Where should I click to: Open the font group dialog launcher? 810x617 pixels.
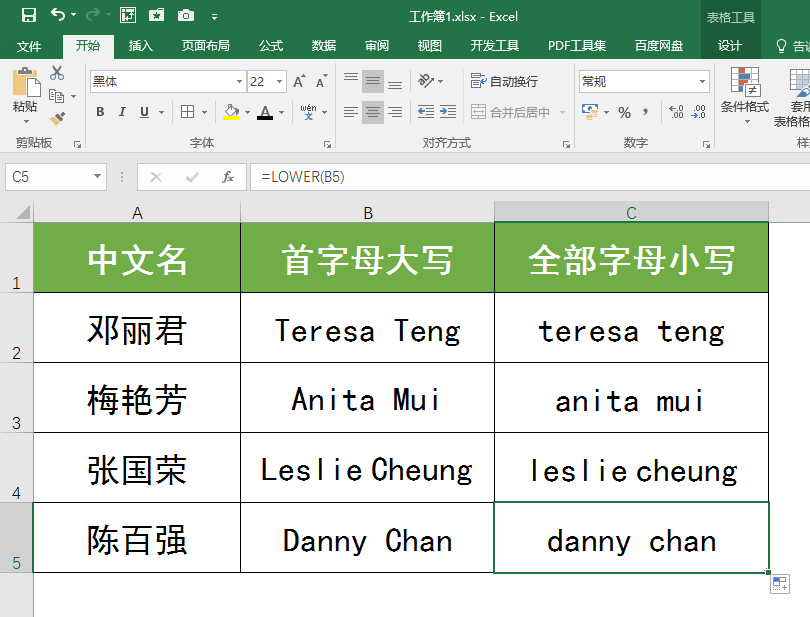(327, 145)
